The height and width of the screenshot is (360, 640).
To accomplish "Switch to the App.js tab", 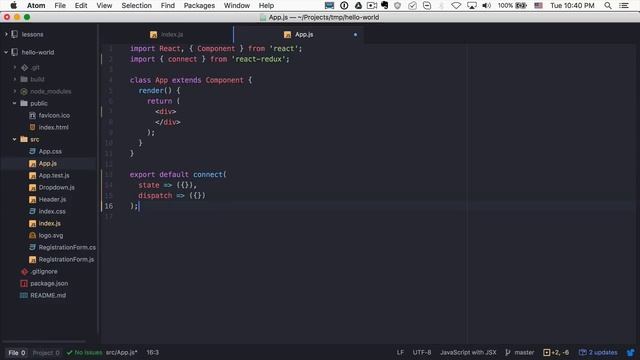I will pyautogui.click(x=299, y=35).
